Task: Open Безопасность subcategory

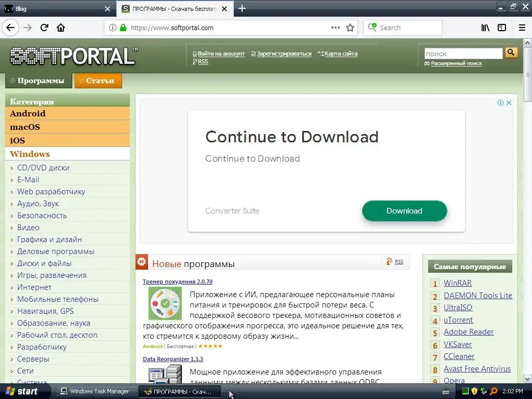Action: [x=42, y=216]
